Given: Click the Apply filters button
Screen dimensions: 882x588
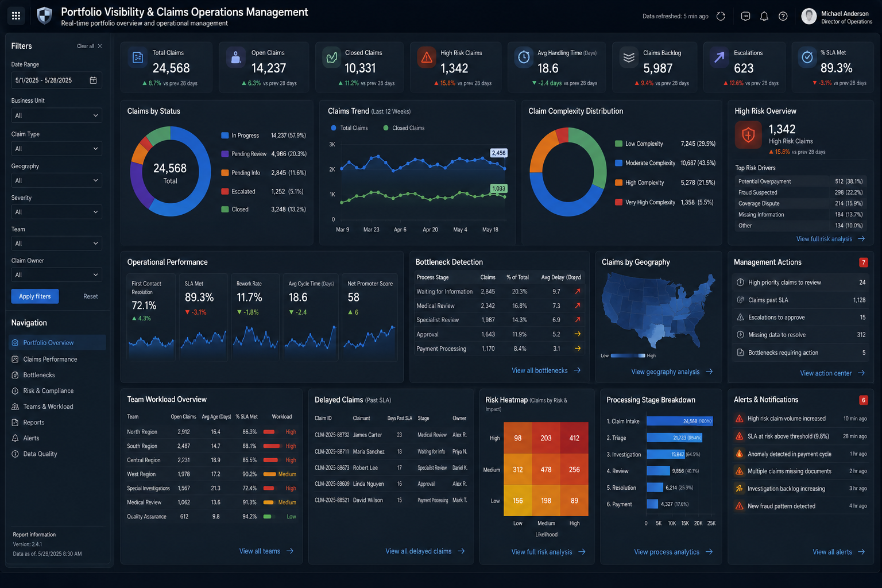Looking at the screenshot, I should click(35, 296).
